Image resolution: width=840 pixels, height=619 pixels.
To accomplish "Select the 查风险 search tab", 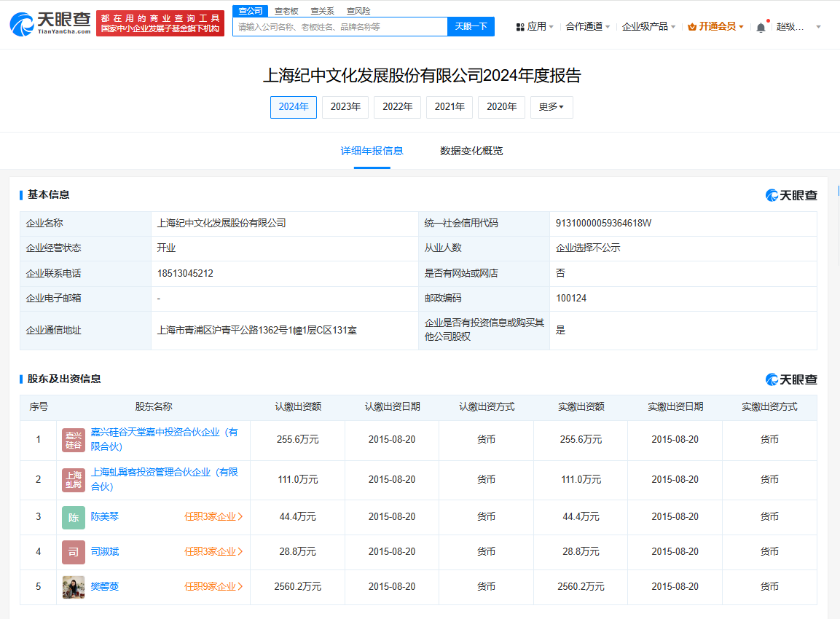I will 358,11.
